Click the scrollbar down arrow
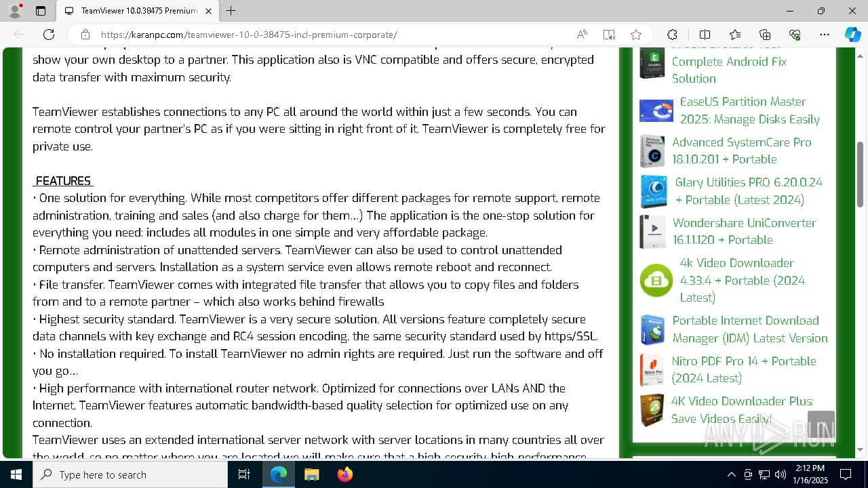 click(860, 449)
